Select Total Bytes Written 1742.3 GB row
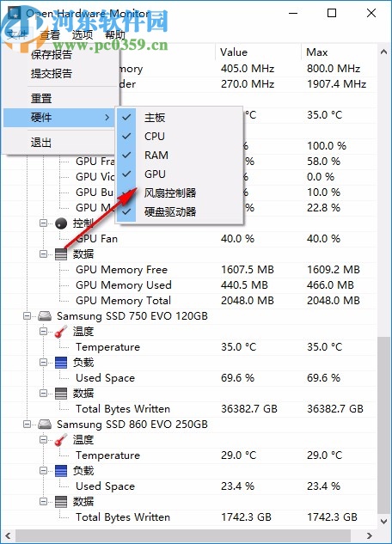The image size is (392, 544). pyautogui.click(x=189, y=517)
